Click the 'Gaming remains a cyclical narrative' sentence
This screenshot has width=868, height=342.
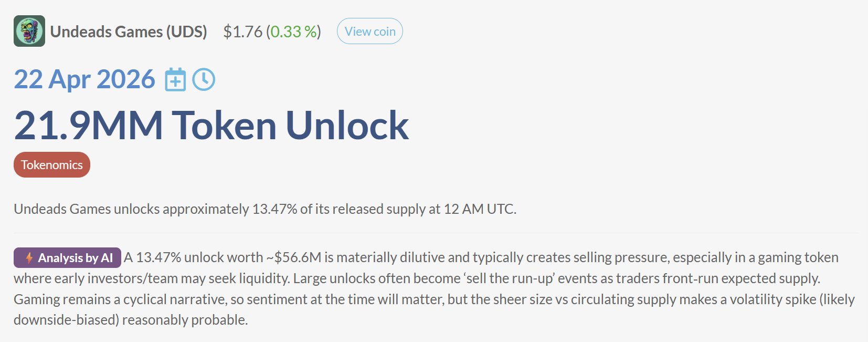point(126,299)
